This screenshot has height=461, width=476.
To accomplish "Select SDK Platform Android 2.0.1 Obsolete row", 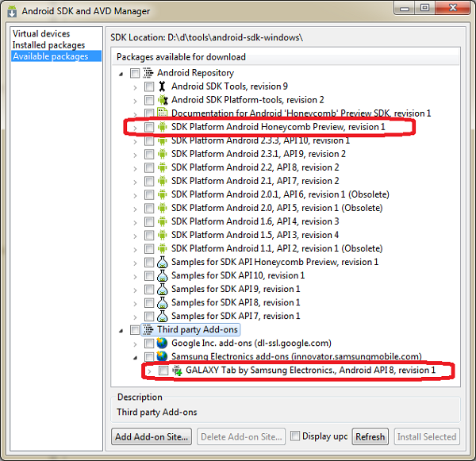I will (280, 194).
